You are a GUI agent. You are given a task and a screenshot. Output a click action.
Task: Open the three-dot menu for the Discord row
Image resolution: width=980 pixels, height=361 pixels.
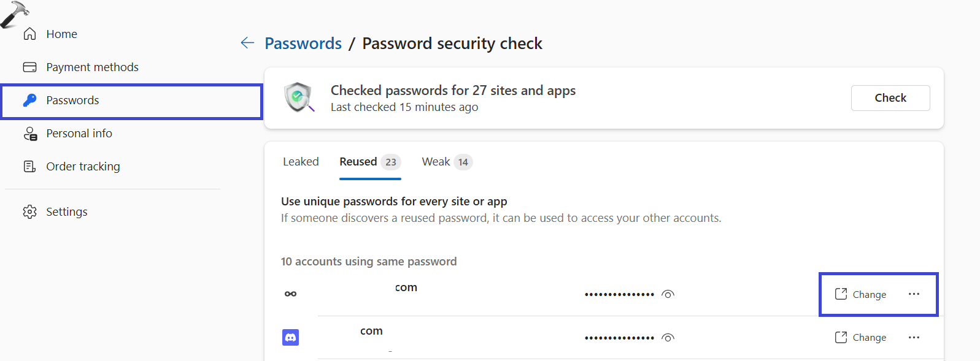coord(914,338)
